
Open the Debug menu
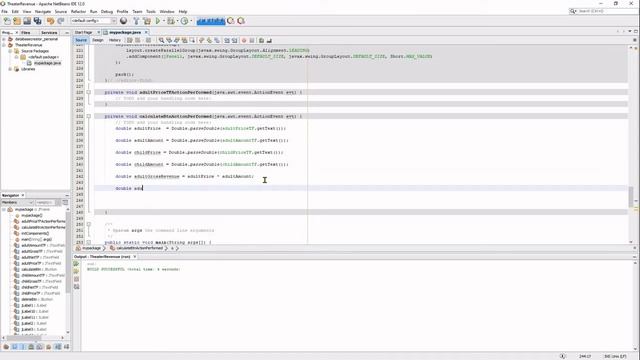coord(107,11)
